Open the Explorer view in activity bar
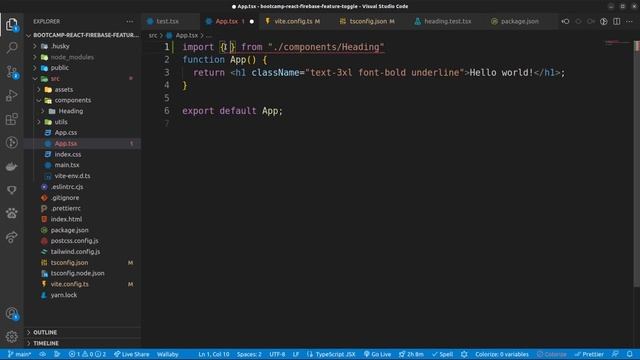This screenshot has width=640, height=360. click(x=12, y=24)
